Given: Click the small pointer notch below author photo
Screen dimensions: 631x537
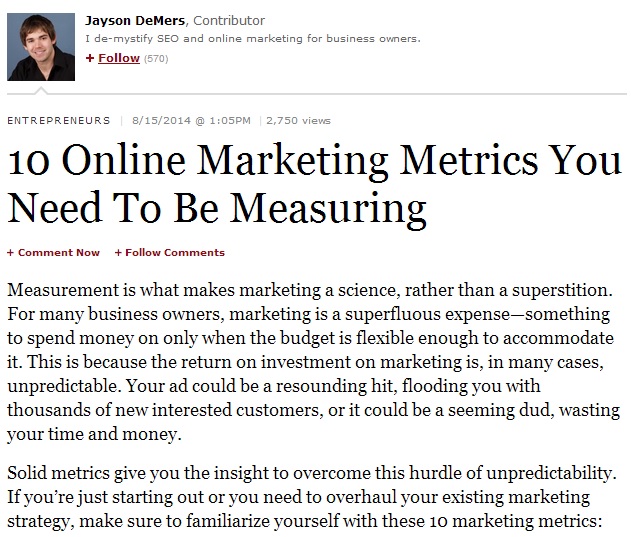Looking at the screenshot, I should pos(41,91).
